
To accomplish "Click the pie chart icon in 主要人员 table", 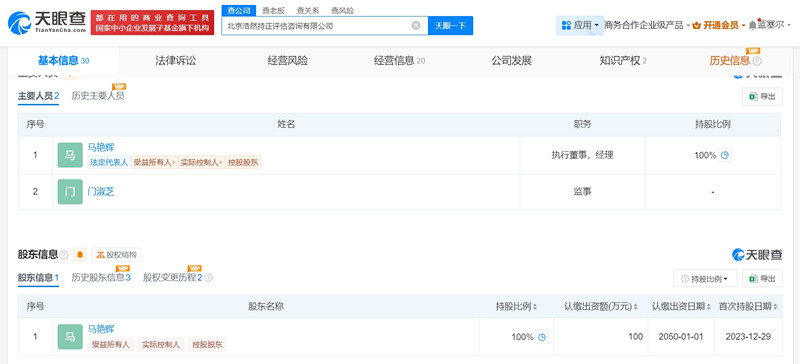I will click(724, 155).
